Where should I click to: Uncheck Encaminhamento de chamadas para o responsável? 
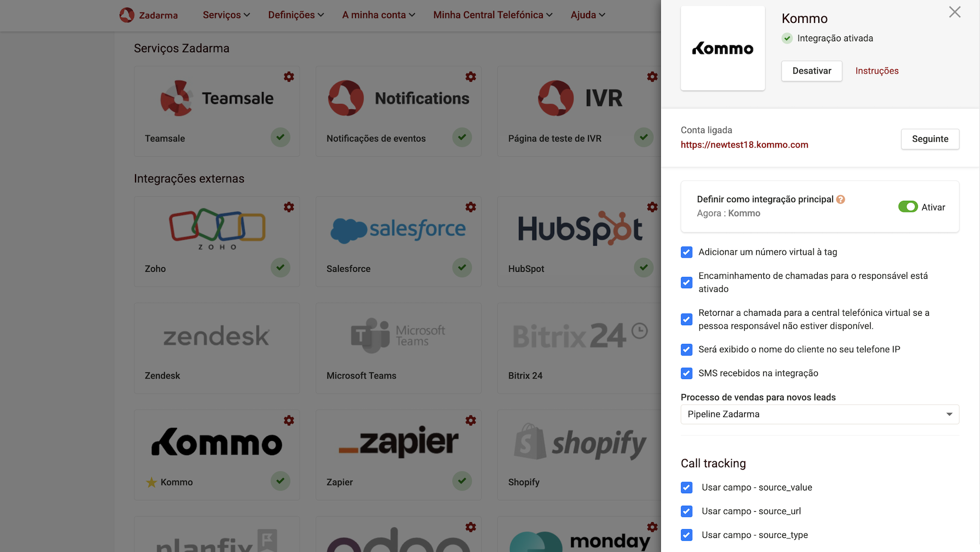[x=687, y=283]
